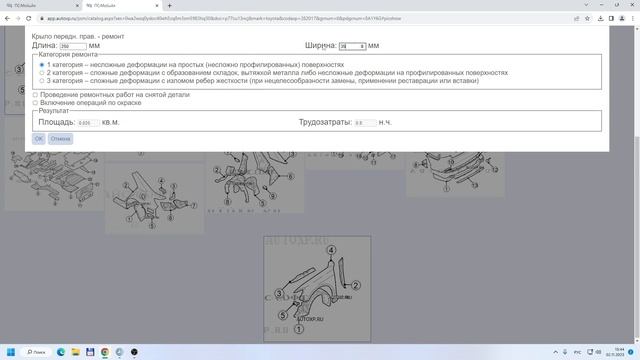Switch to the first browser tab
This screenshot has height=360, width=640.
[x=41, y=6]
